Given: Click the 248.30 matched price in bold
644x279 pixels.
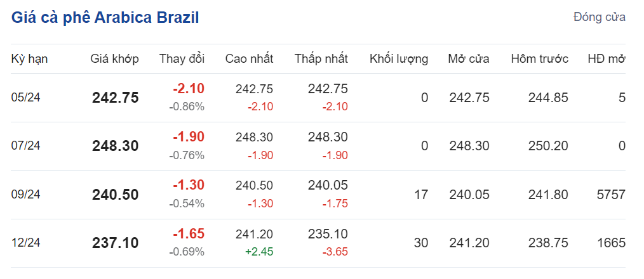Looking at the screenshot, I should tap(115, 146).
